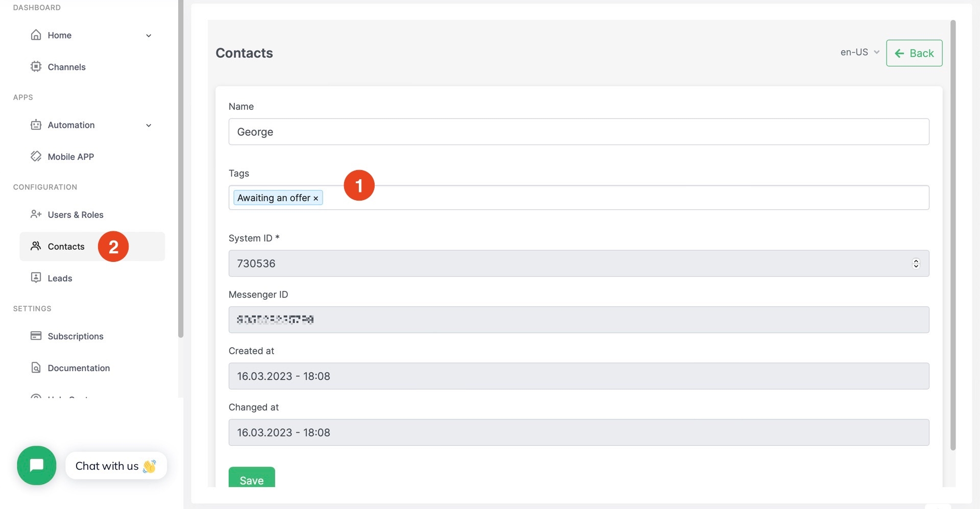This screenshot has width=980, height=509.
Task: Click the Documentation file icon
Action: click(36, 368)
